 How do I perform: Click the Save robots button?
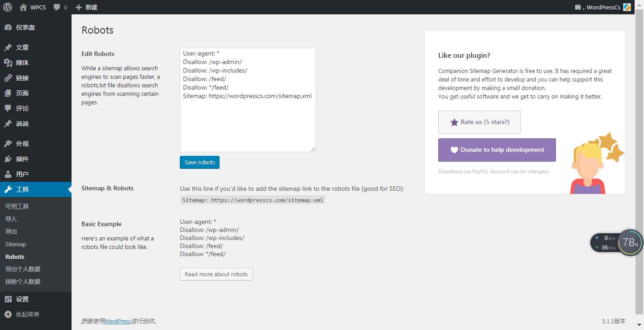[199, 162]
